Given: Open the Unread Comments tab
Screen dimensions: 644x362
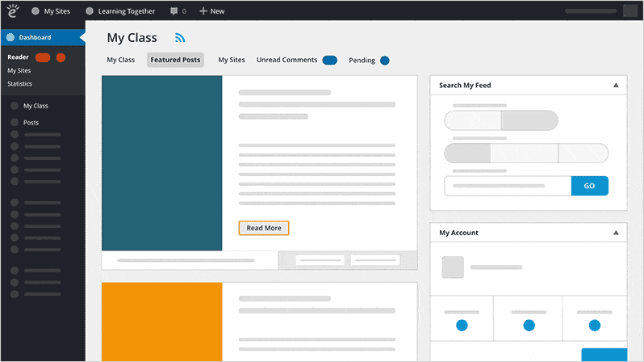Looking at the screenshot, I should [x=287, y=60].
